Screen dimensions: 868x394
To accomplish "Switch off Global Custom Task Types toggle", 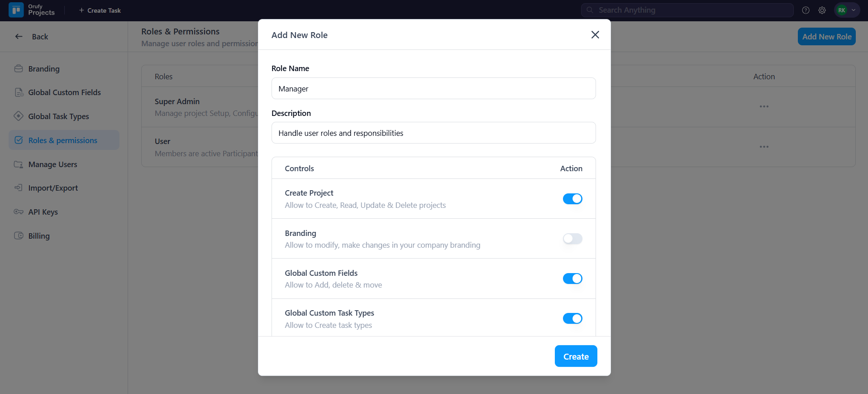I will tap(572, 318).
